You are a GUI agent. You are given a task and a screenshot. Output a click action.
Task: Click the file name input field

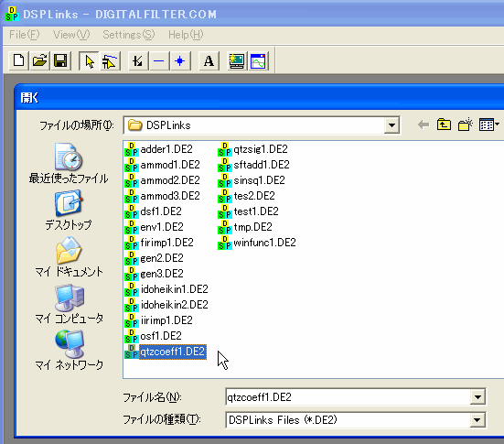pyautogui.click(x=349, y=397)
